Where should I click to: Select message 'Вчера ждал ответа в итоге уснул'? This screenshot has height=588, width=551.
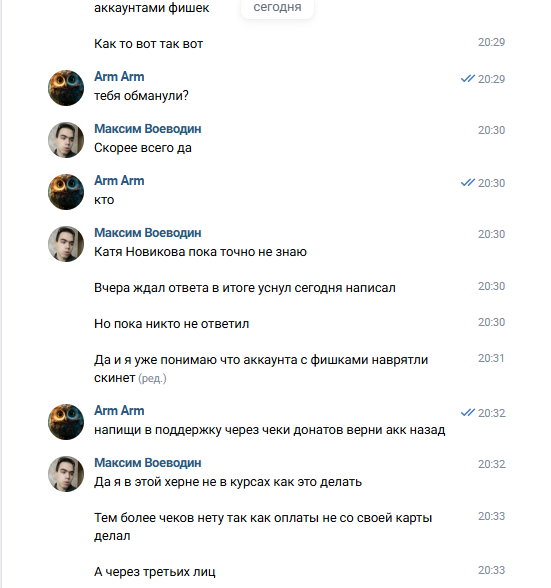tap(245, 288)
